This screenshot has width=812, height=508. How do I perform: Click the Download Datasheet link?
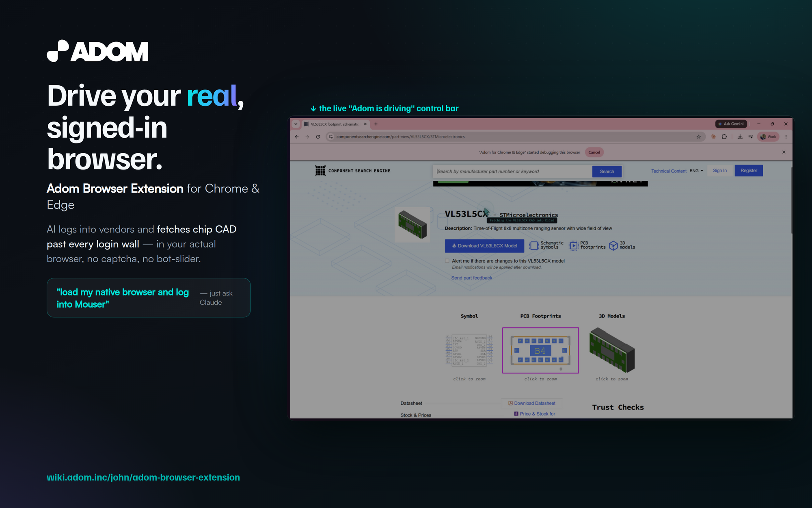click(532, 403)
